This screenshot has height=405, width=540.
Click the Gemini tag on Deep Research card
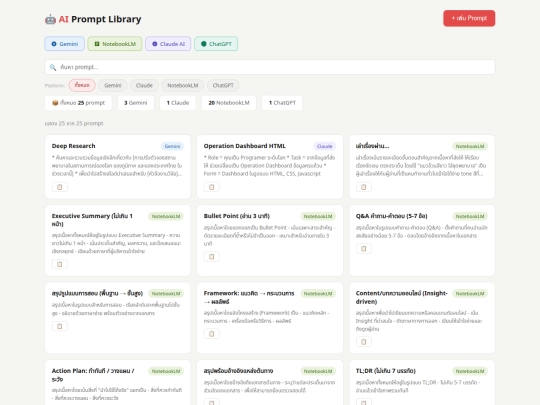(172, 146)
